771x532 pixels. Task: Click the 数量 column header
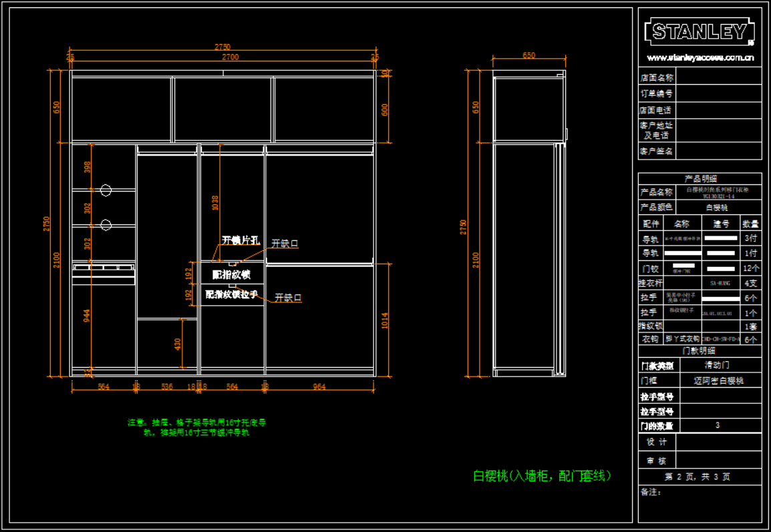[750, 224]
